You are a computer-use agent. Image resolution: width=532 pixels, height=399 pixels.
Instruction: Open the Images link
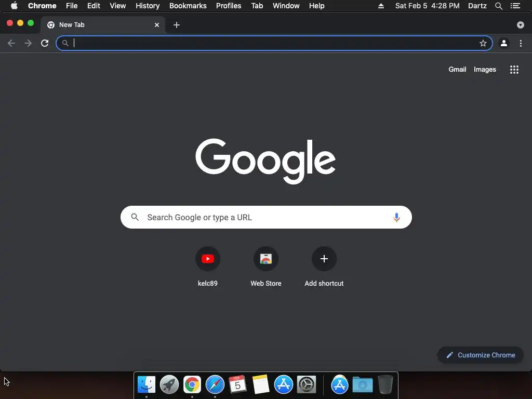coord(485,69)
